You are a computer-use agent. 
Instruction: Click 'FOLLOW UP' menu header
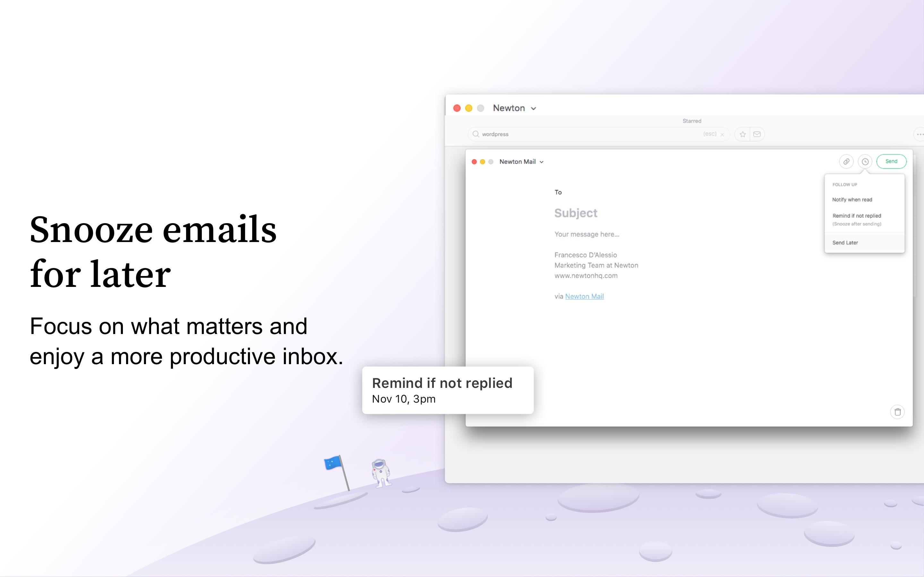(845, 185)
